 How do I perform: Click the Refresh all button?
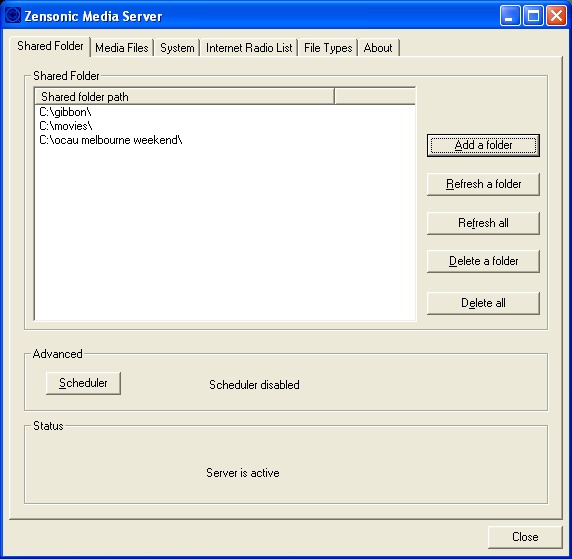[483, 223]
